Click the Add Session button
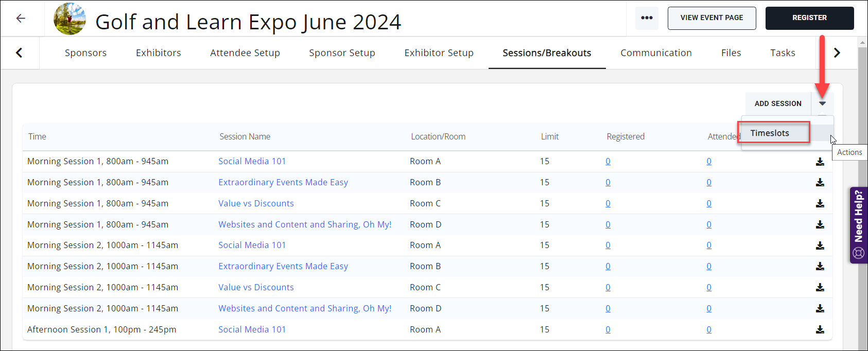Viewport: 868px width, 351px height. [x=778, y=103]
